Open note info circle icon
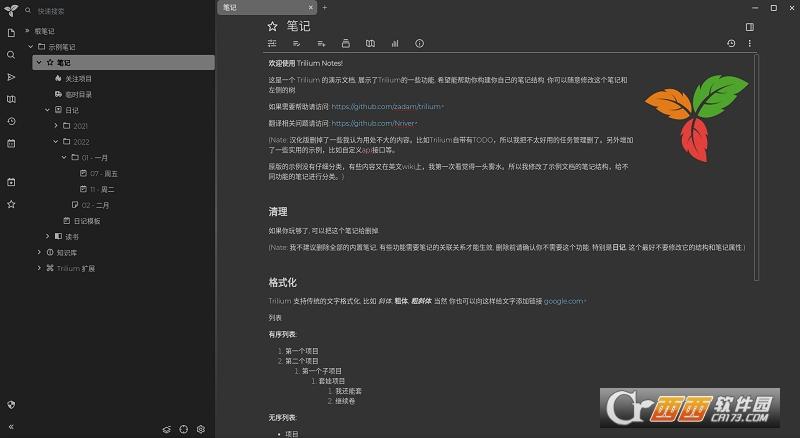 click(419, 43)
